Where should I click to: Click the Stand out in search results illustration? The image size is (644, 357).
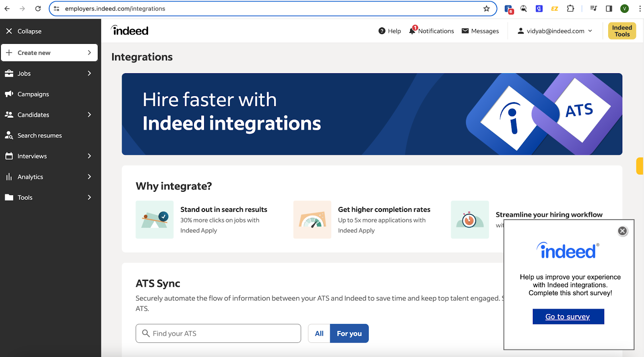[x=155, y=220]
